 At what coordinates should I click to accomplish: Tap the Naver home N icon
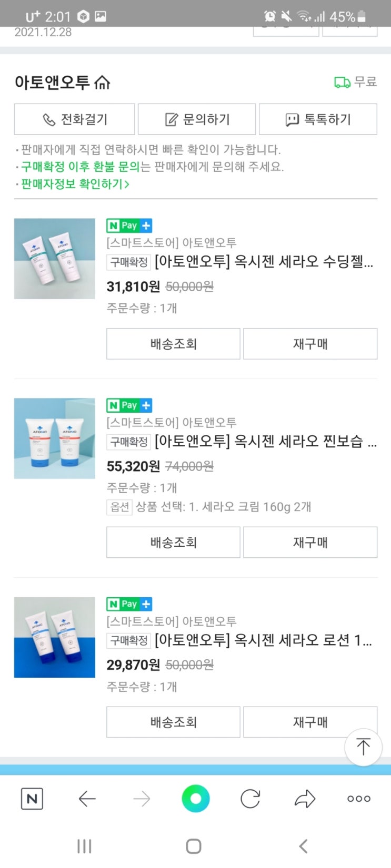(x=32, y=799)
